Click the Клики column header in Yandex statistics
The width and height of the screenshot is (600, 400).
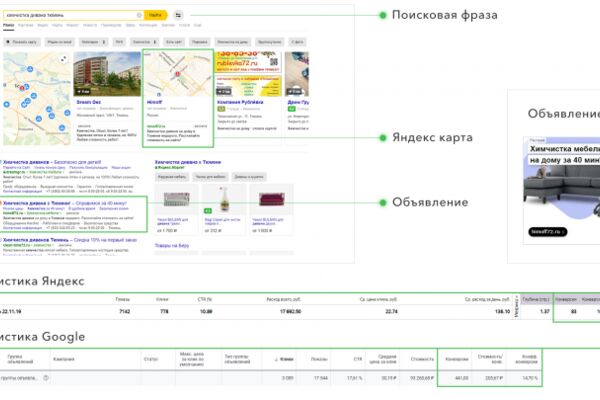pyautogui.click(x=162, y=299)
